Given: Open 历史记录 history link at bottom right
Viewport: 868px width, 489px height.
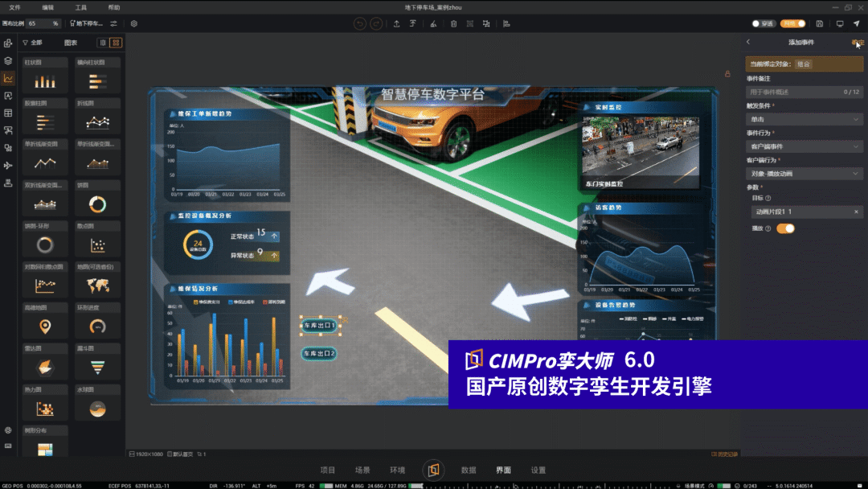Looking at the screenshot, I should coord(725,454).
